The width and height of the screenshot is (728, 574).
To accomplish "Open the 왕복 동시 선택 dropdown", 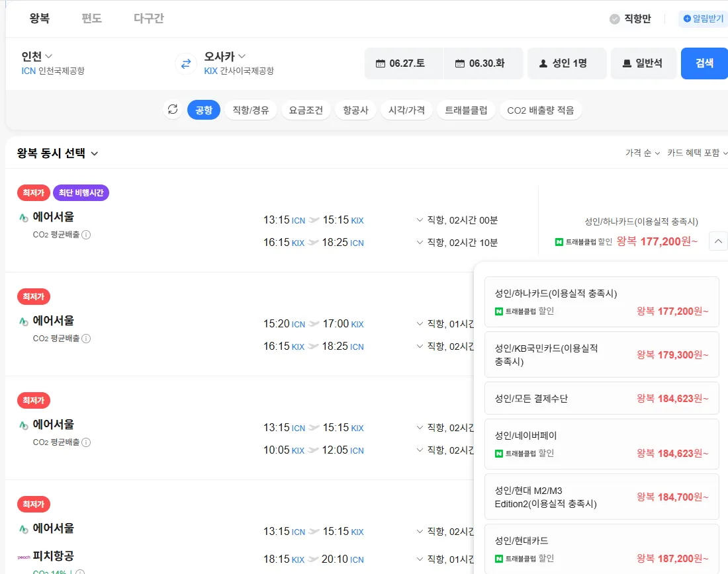I will point(58,153).
